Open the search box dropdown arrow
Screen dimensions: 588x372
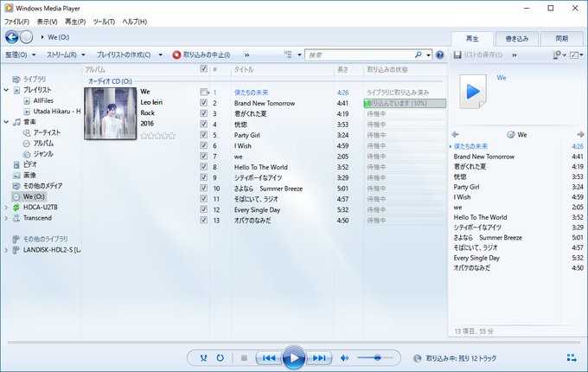[428, 55]
